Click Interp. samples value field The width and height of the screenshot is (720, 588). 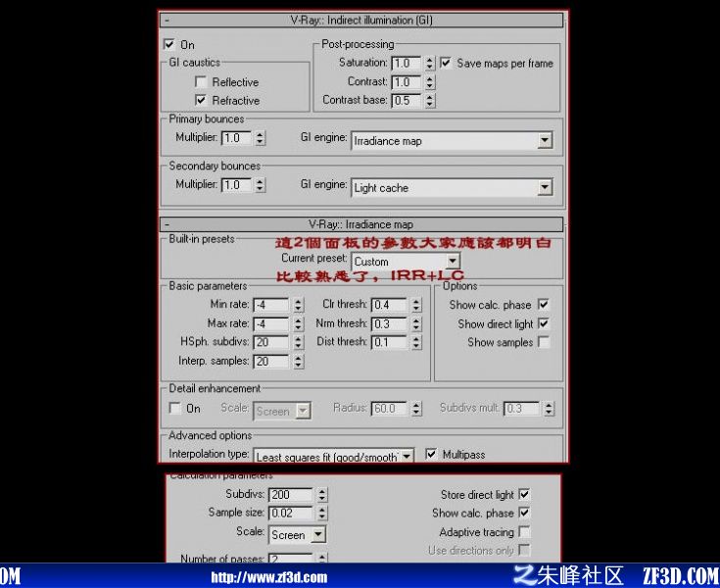(x=271, y=362)
